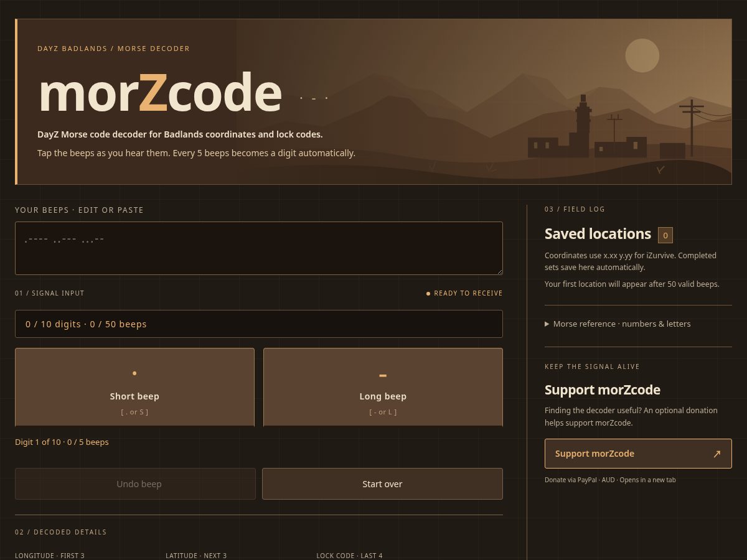The image size is (747, 560).
Task: Click the 'LONGITUDE · FIRST 3' label
Action: click(x=50, y=556)
